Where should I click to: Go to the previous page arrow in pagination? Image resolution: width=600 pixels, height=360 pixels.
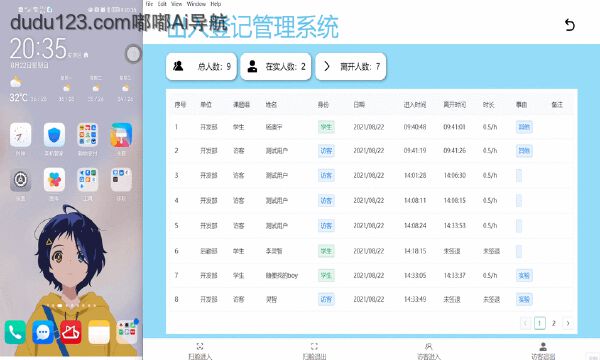coord(525,323)
